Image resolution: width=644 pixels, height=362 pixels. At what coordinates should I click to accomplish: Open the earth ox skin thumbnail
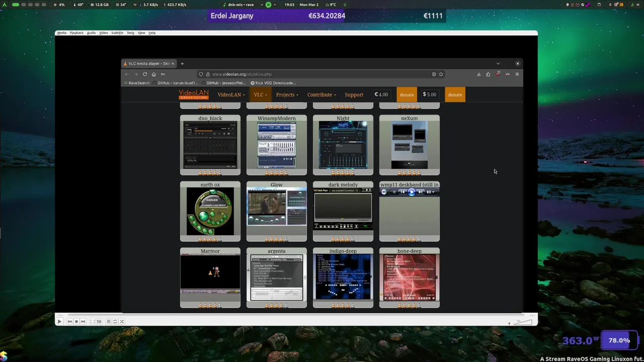[x=210, y=211]
